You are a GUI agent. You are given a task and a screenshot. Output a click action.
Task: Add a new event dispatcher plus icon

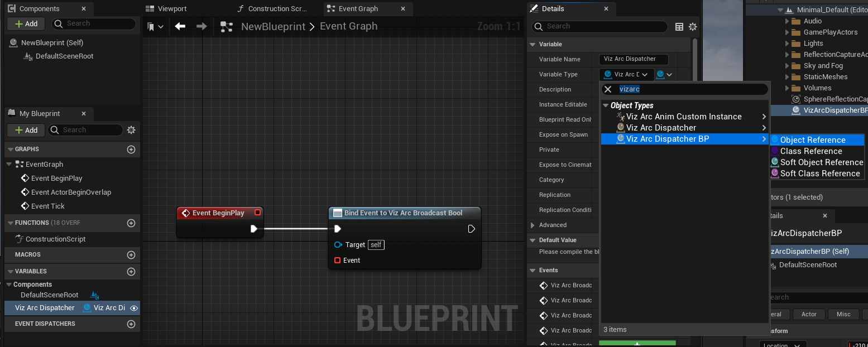pyautogui.click(x=131, y=324)
